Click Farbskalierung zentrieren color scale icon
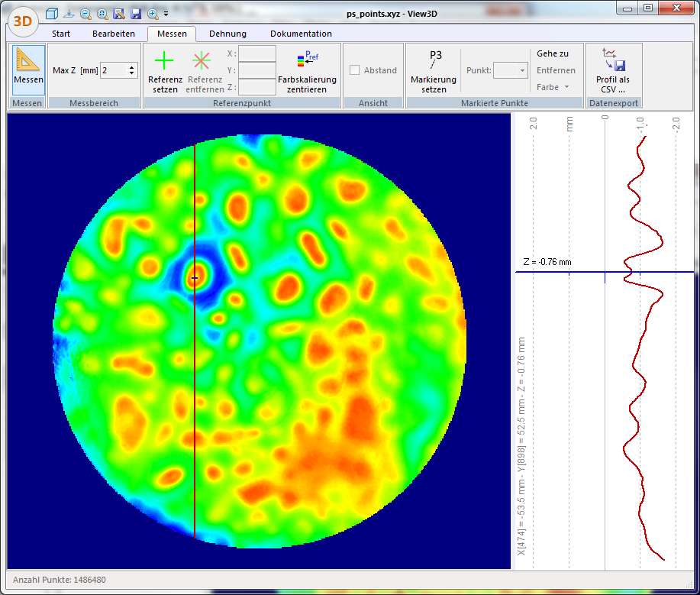 click(307, 61)
